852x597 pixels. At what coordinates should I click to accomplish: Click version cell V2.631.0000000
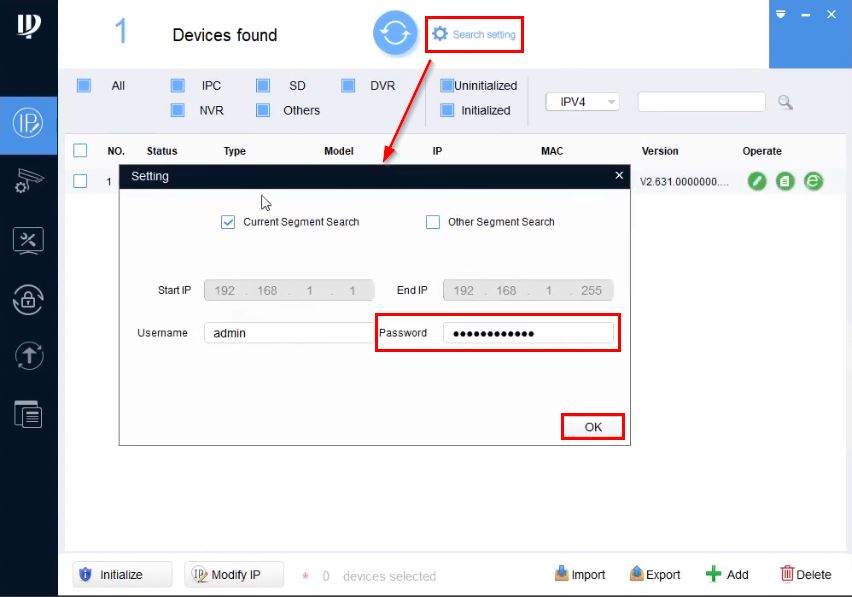(x=684, y=181)
